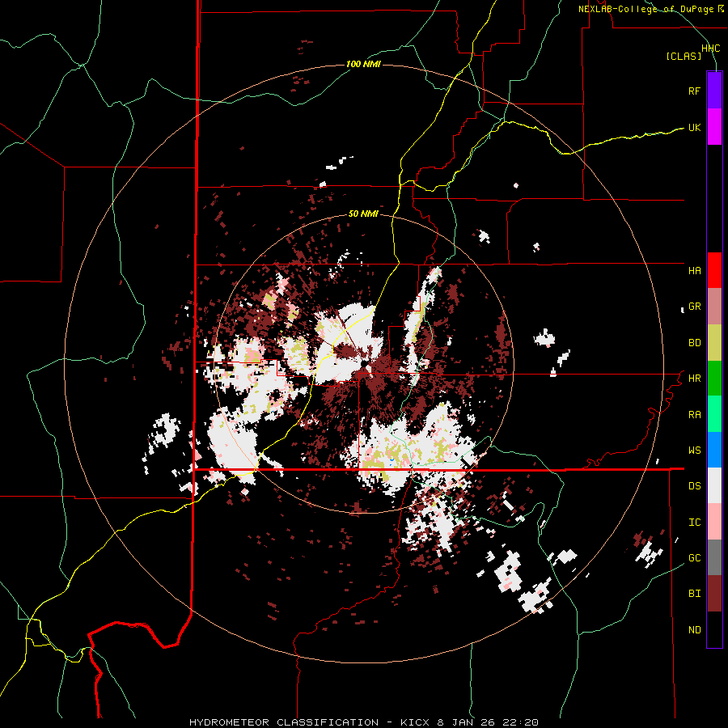Viewport: 728px width, 728px height.
Task: Click the NEXLAB-College of DuPage text
Action: pos(645,9)
